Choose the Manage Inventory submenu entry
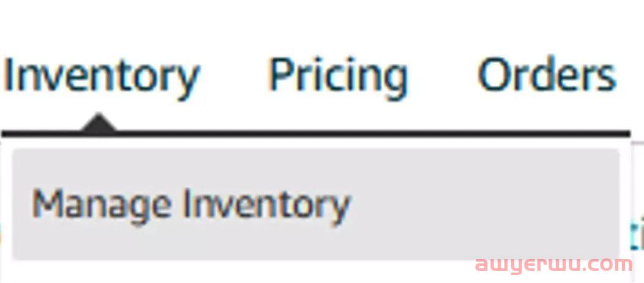Viewport: 644px width, 283px height. click(x=190, y=204)
